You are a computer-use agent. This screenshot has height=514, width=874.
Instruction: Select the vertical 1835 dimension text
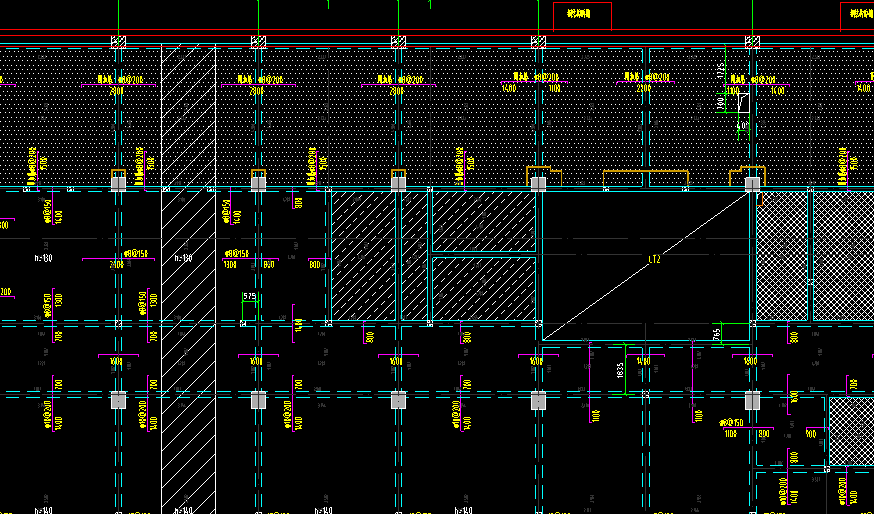pyautogui.click(x=620, y=371)
